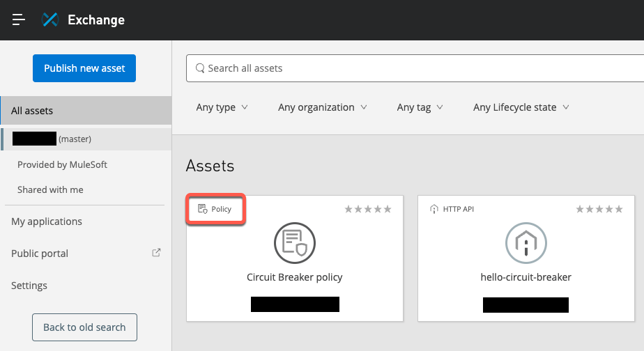
Task: Click the small HTTP API type icon
Action: [x=434, y=209]
